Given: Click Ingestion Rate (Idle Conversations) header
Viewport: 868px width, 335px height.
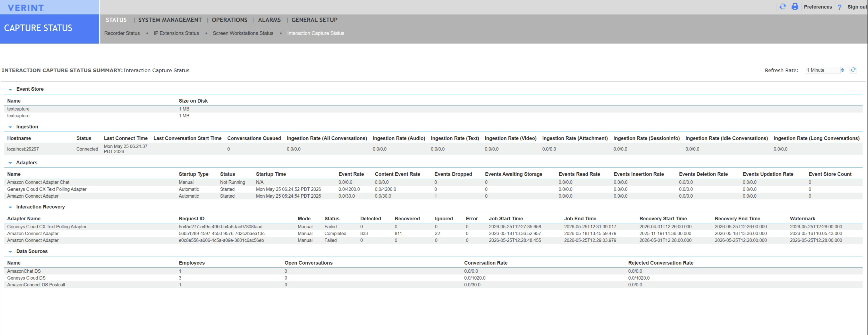Looking at the screenshot, I should 727,138.
